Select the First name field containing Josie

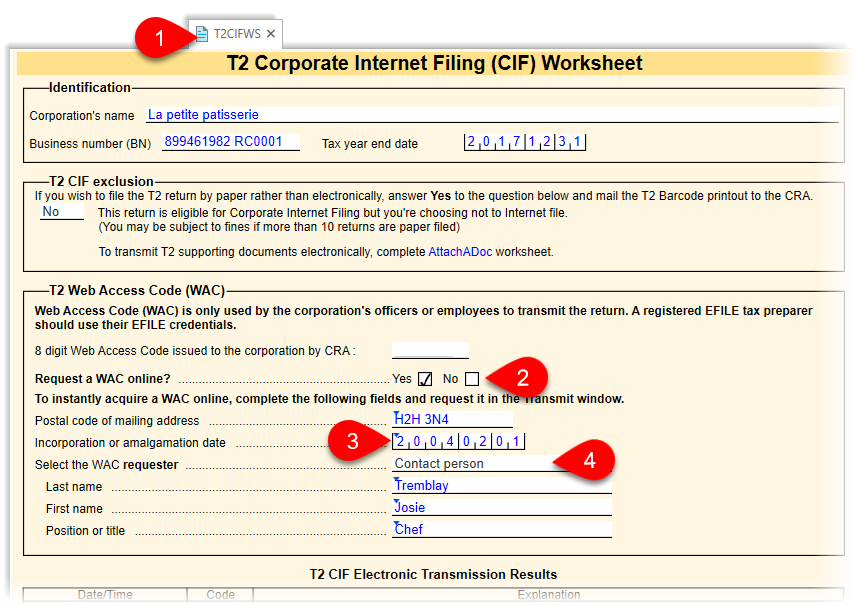pyautogui.click(x=500, y=508)
